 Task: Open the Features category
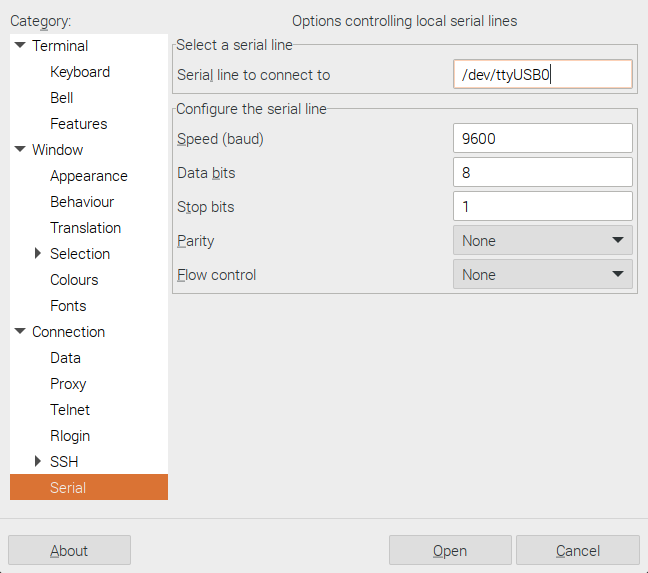[79, 124]
